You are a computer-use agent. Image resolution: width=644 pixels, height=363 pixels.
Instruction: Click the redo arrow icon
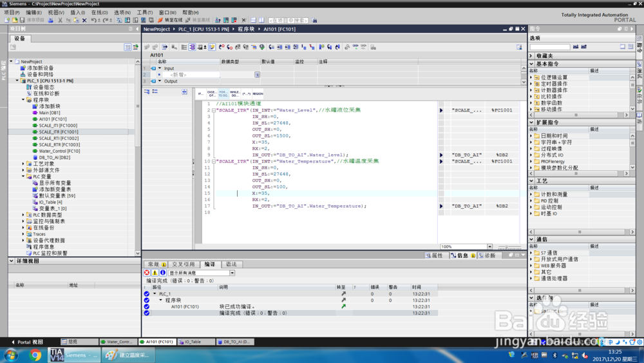[x=106, y=20]
